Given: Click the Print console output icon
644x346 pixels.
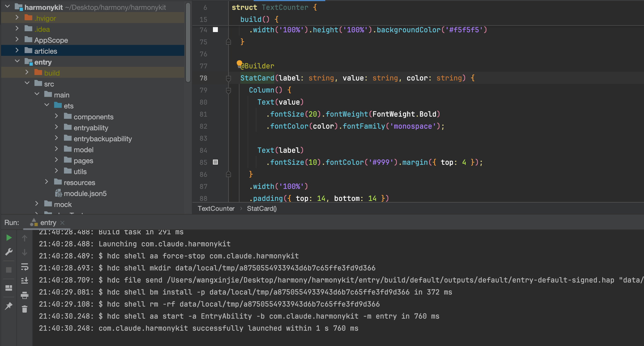Looking at the screenshot, I should (25, 295).
